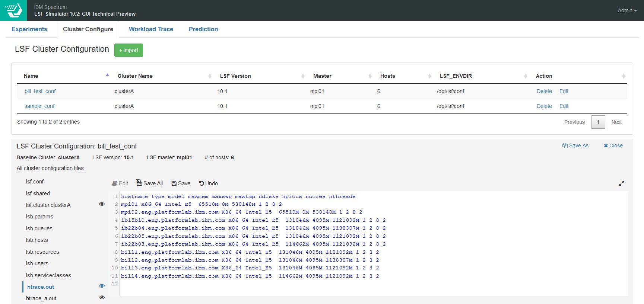Open the sample_conf configuration link
Viewport: 644px width, 304px height.
tap(39, 106)
